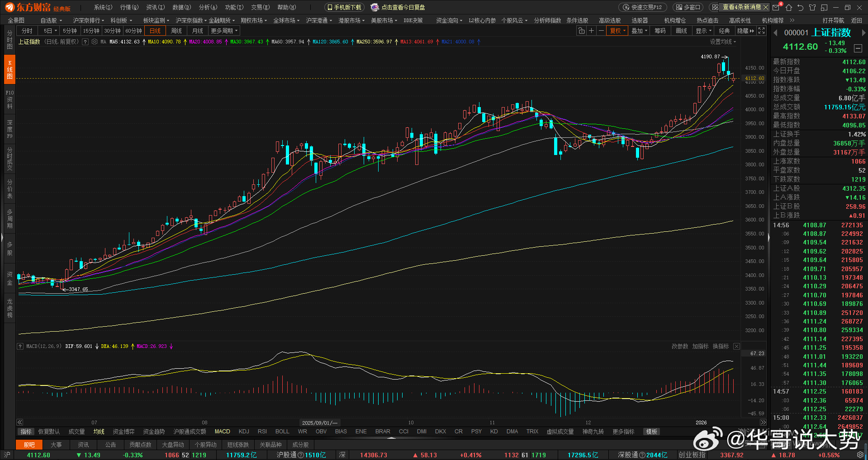Toggle the 画线 drawing tools
Image resolution: width=868 pixels, height=460 pixels.
click(x=682, y=31)
